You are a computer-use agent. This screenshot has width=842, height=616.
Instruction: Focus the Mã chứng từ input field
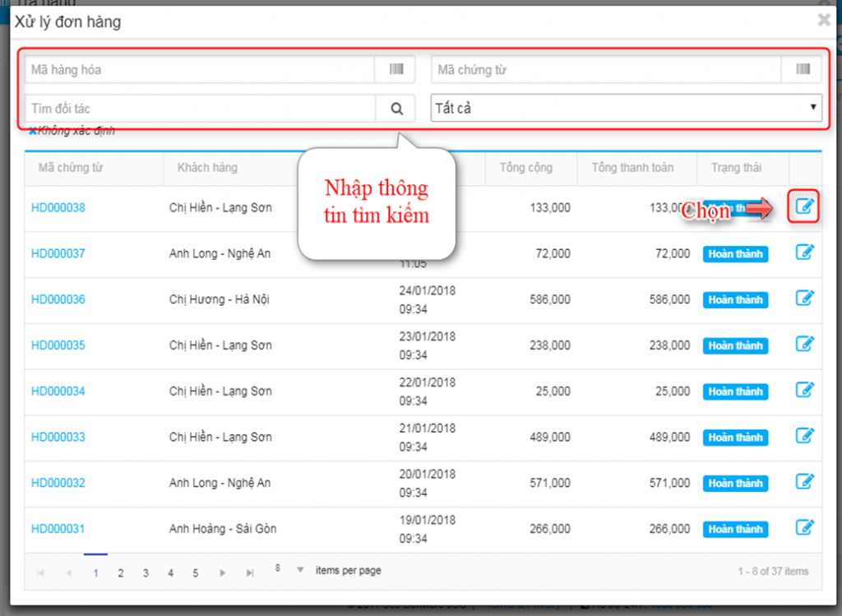606,69
